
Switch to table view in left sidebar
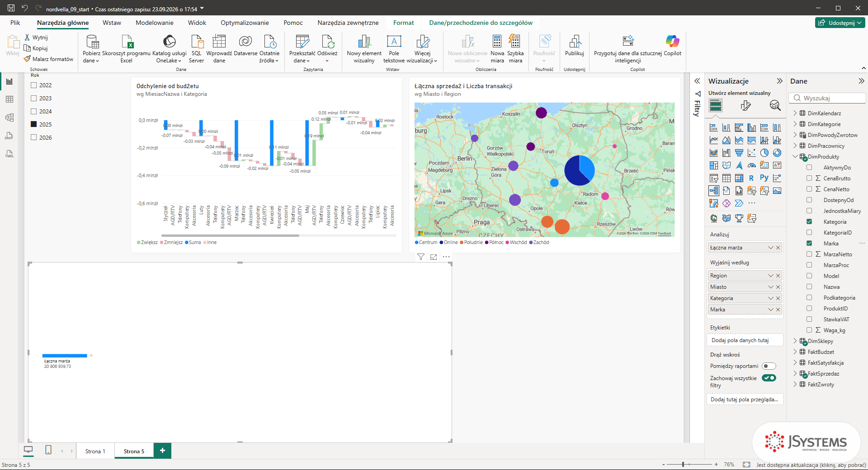pyautogui.click(x=9, y=99)
